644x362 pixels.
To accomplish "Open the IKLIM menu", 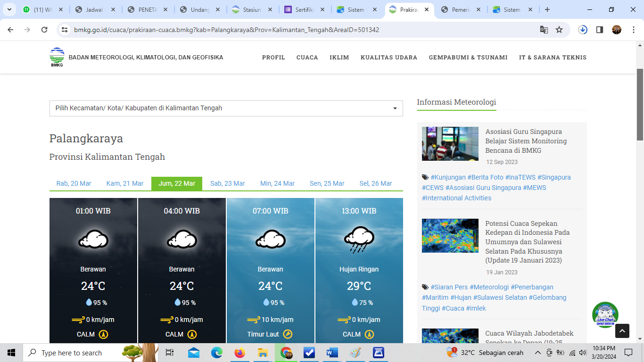I will (339, 58).
